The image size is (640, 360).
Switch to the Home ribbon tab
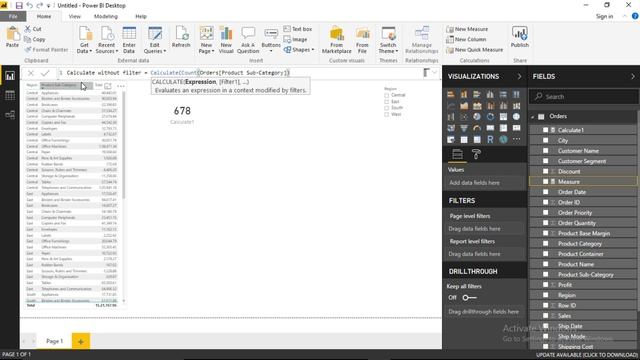click(44, 16)
